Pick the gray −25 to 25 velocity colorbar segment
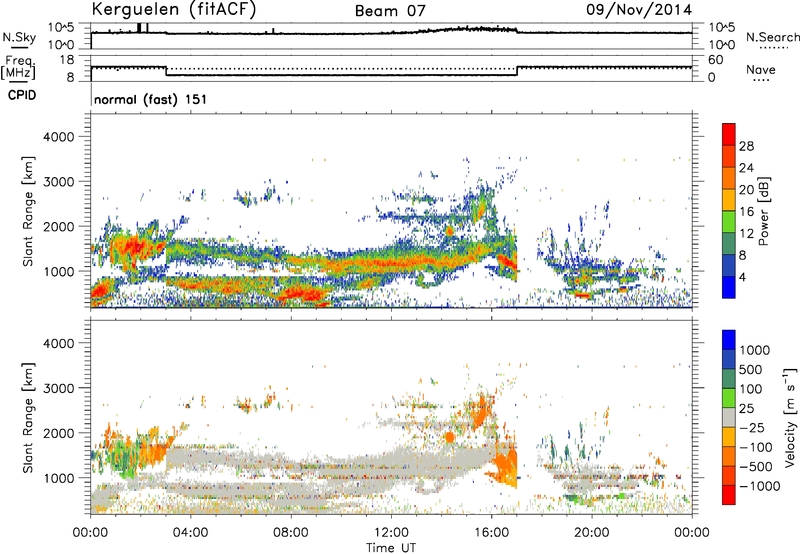The height and width of the screenshot is (554, 800). pyautogui.click(x=729, y=417)
